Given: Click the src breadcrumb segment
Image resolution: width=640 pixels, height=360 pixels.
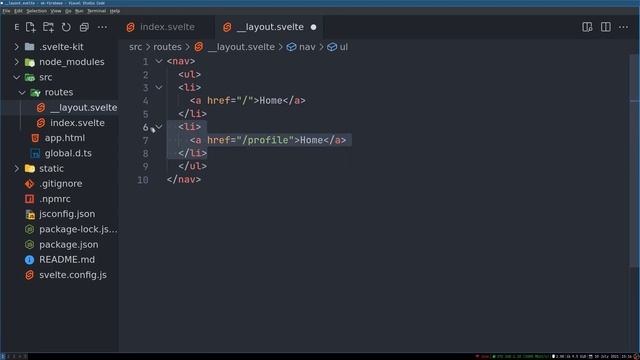Looking at the screenshot, I should 136,47.
